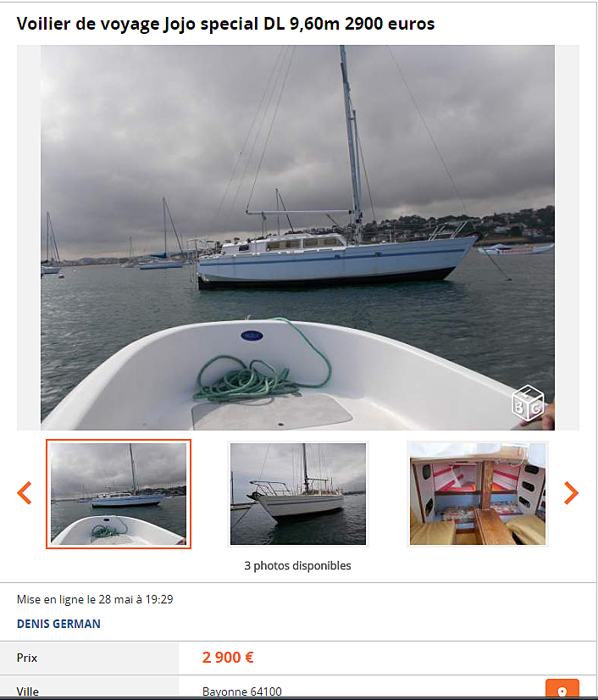Open the main sailboat photo
This screenshot has height=700, width=598.
297,237
